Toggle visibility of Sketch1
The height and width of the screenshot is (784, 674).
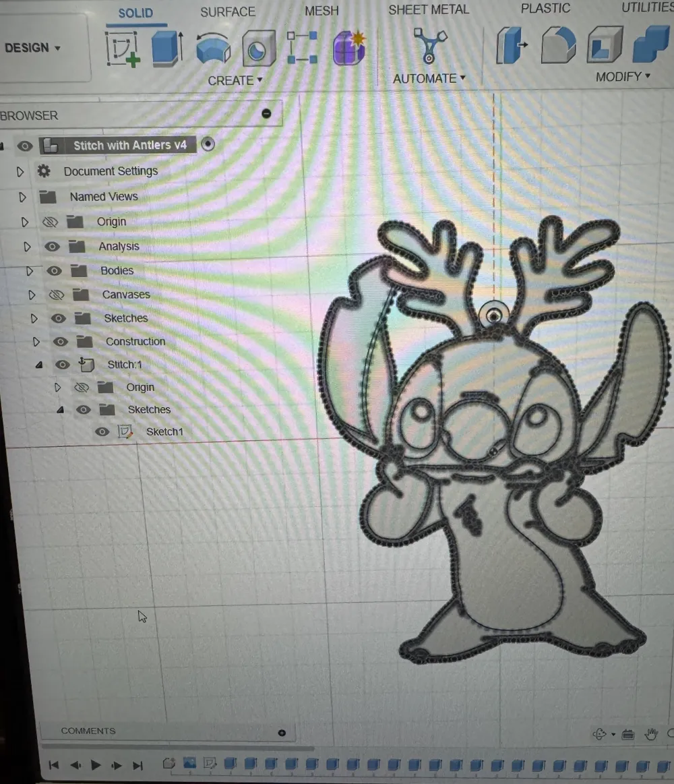(102, 432)
